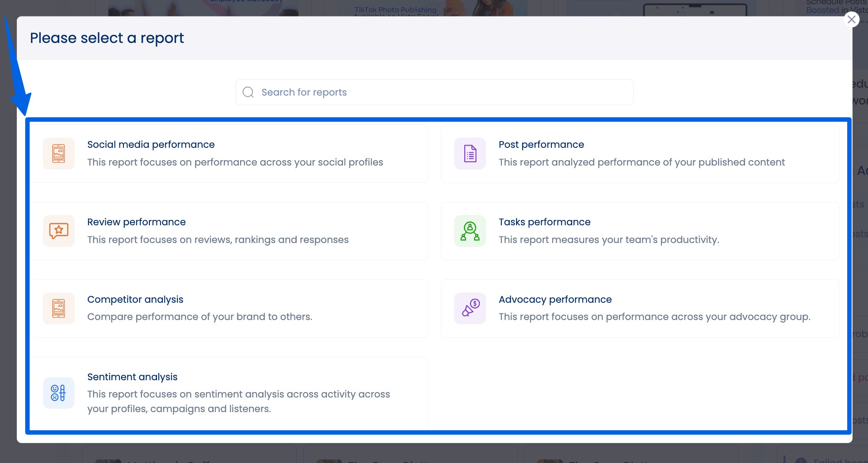Click 'Compare performance of your brand to others.'

pyautogui.click(x=200, y=317)
